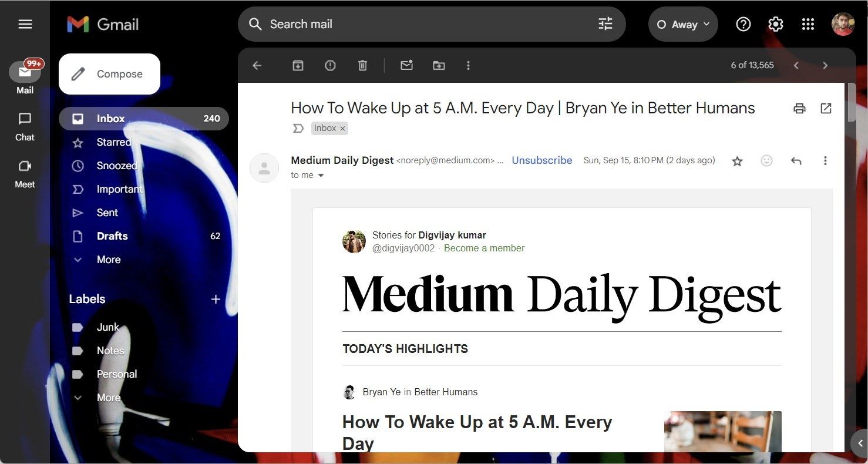The height and width of the screenshot is (464, 868).
Task: Click the Digvijay profile picture in digest
Action: 354,241
